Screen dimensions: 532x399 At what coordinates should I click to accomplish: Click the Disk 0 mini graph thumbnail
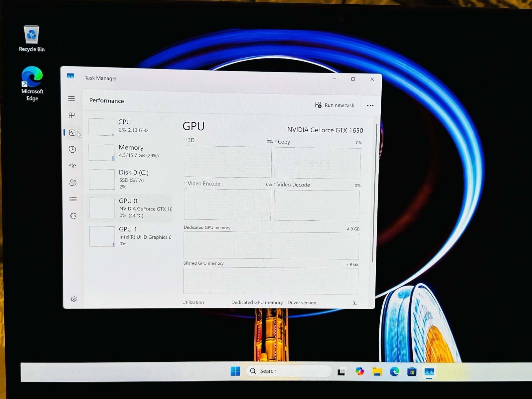[x=102, y=179]
